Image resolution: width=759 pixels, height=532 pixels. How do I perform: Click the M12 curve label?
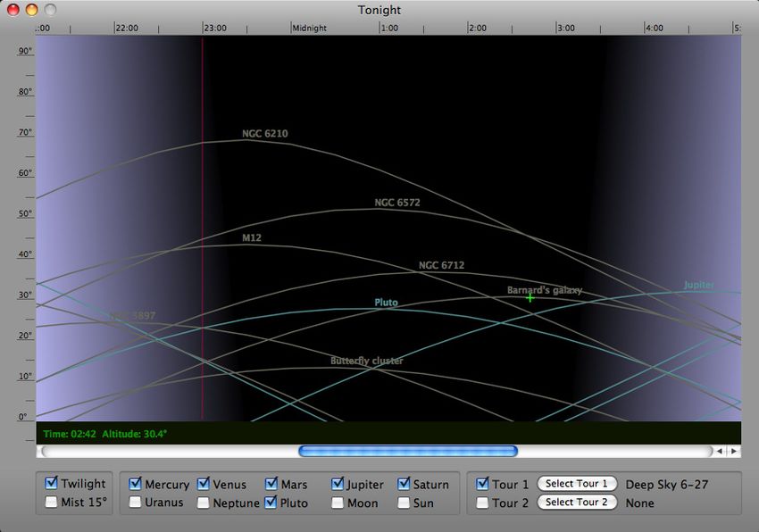click(252, 237)
